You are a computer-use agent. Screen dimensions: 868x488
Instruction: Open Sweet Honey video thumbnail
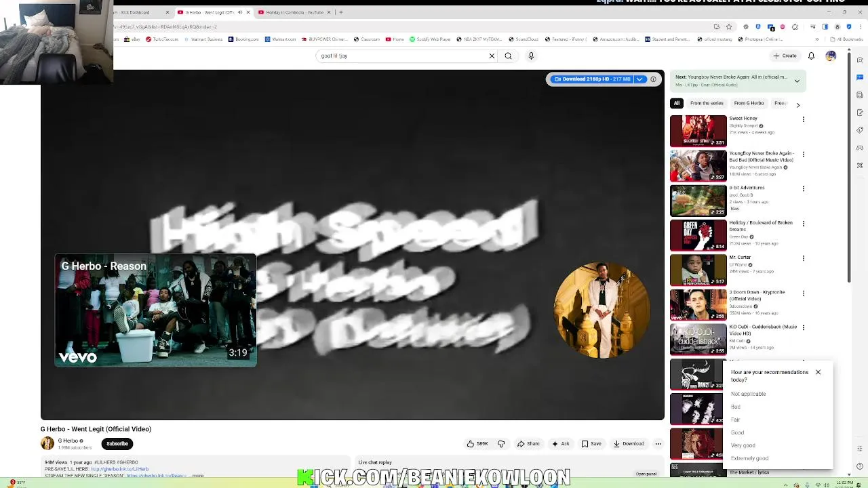698,131
